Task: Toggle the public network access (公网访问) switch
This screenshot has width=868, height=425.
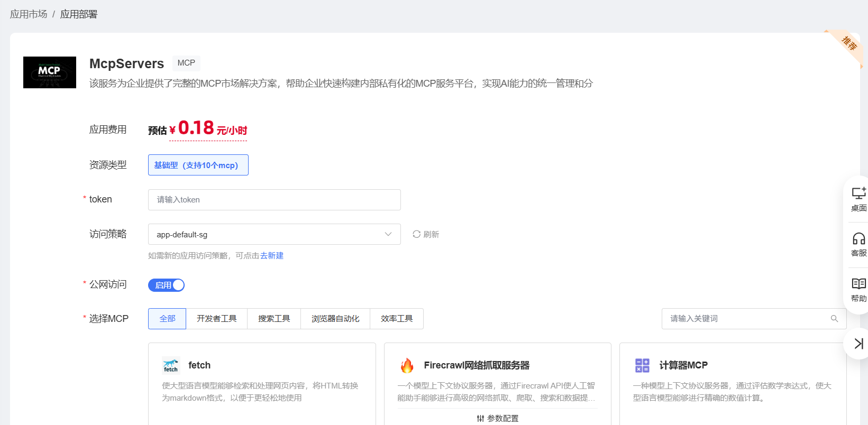Action: pyautogui.click(x=166, y=285)
